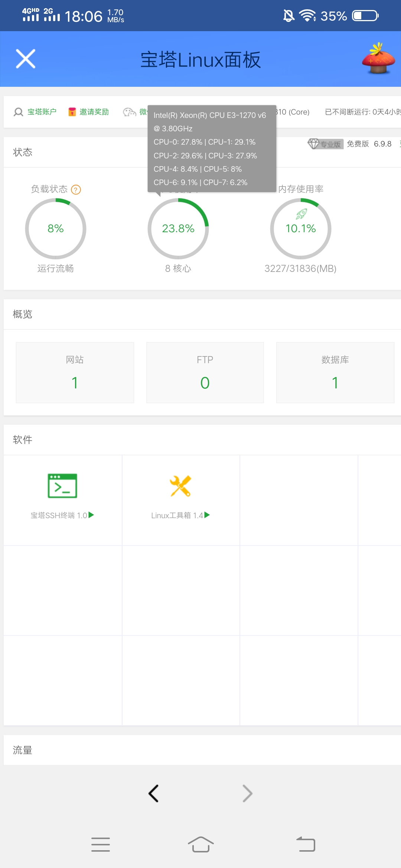This screenshot has width=401, height=868.
Task: Open the FTP overview card
Action: [x=205, y=372]
